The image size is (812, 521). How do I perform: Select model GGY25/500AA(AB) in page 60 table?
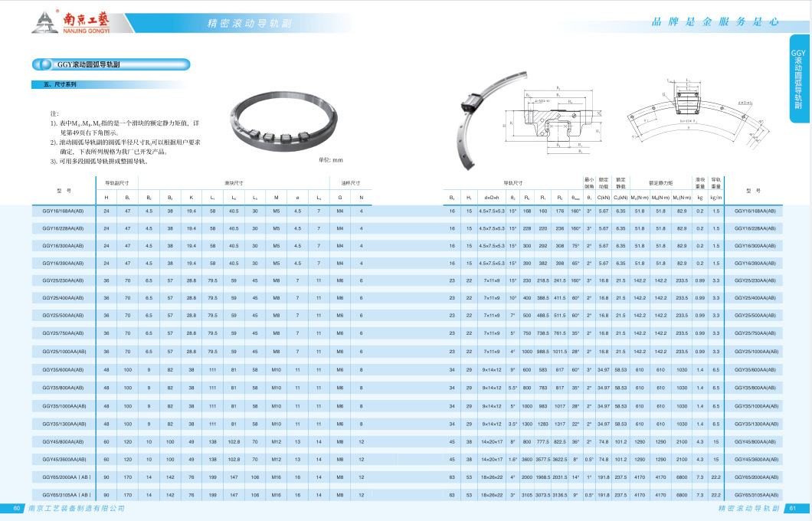[x=63, y=316]
